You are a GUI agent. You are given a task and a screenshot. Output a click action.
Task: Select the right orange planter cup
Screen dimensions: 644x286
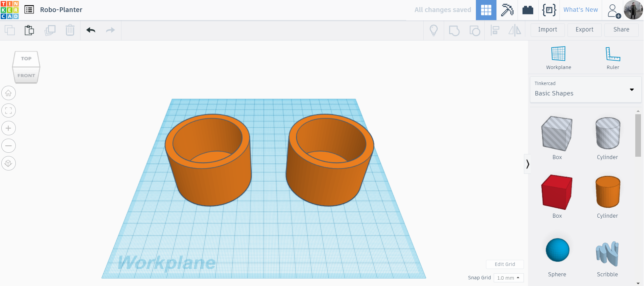[330, 160]
